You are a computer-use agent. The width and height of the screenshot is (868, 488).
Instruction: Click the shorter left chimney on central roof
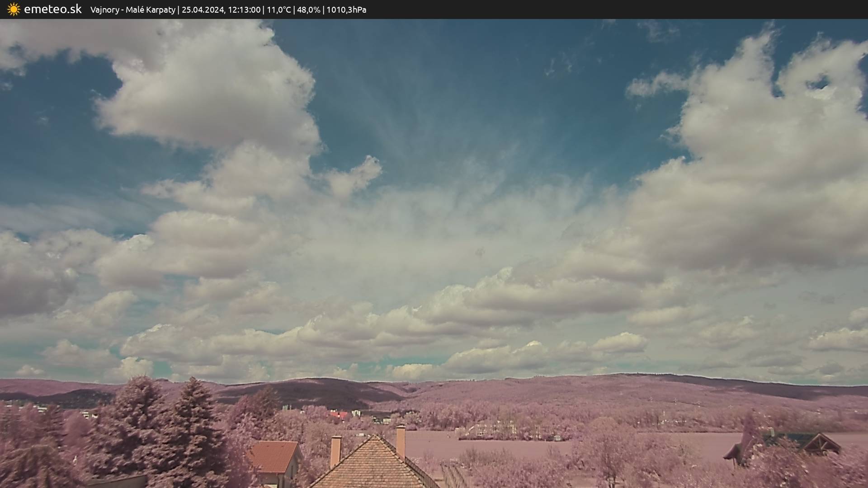pyautogui.click(x=335, y=450)
